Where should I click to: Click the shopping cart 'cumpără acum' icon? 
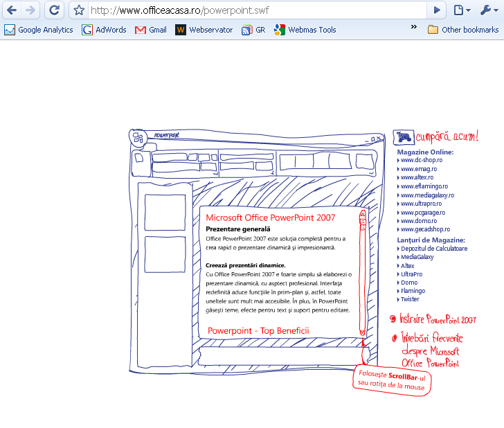point(402,136)
